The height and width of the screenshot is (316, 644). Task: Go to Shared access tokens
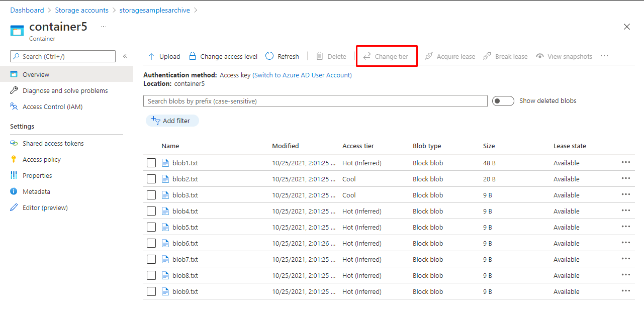53,143
